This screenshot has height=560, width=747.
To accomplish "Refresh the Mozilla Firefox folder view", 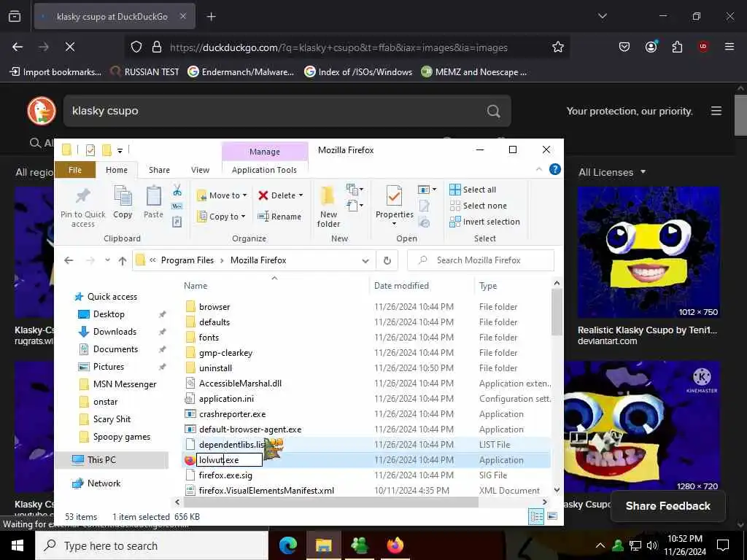I will [387, 260].
